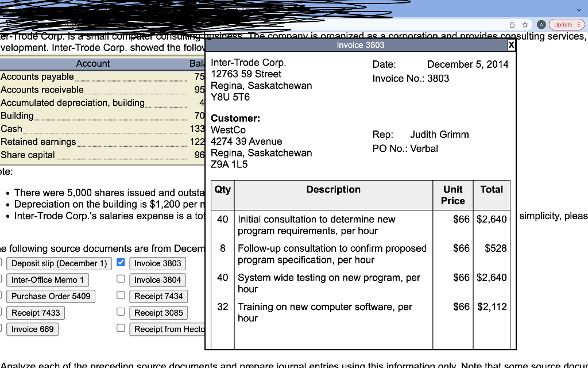Bookmark the page using the star icon
The width and height of the screenshot is (588, 368).
(525, 25)
